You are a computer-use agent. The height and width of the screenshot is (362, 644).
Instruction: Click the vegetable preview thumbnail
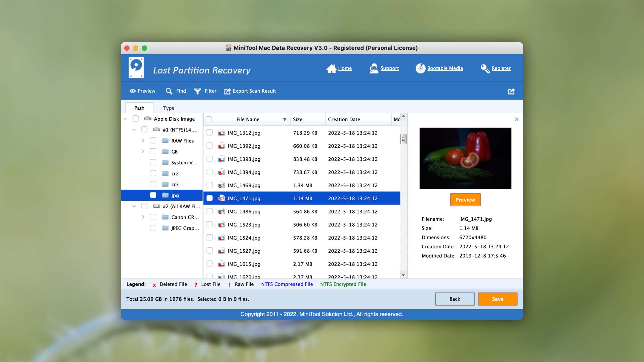[x=465, y=158]
